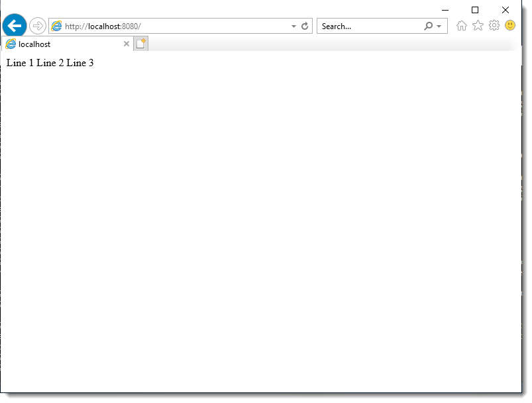Click the blue Back arrow button
Viewport: 532px width, 403px height.
point(15,26)
